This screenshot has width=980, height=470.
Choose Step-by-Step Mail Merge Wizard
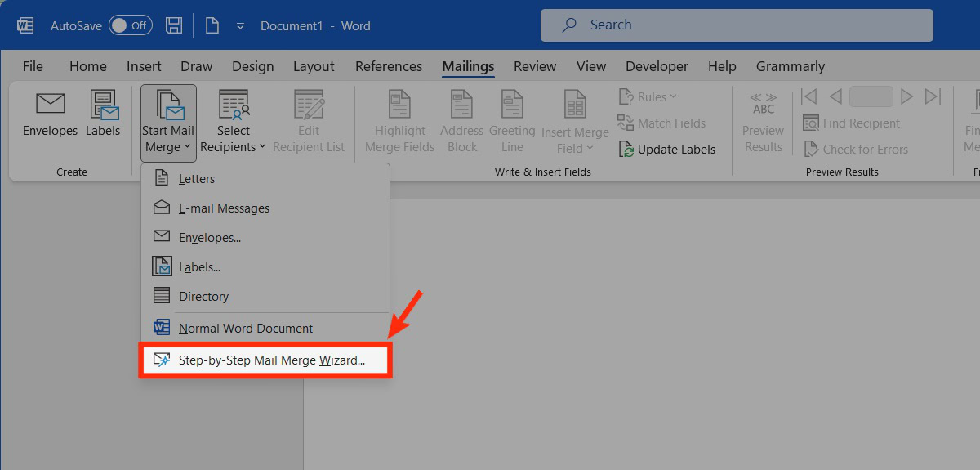pos(271,360)
